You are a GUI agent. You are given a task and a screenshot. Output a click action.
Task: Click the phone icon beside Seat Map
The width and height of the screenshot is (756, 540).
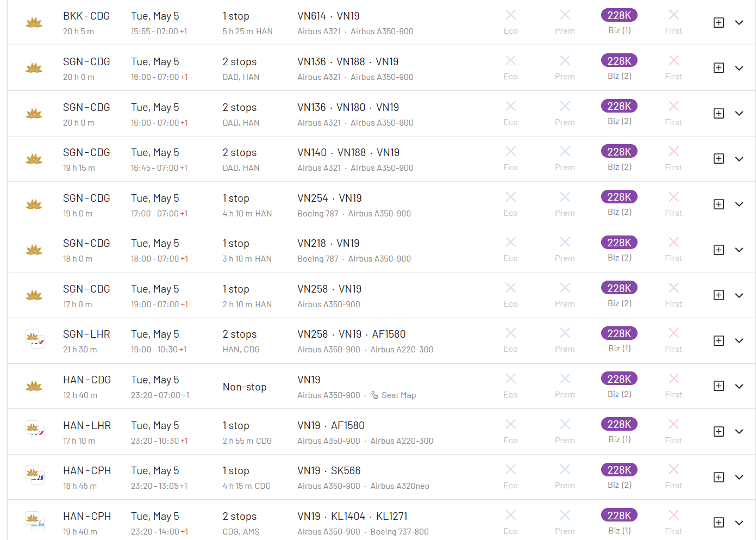click(x=375, y=395)
